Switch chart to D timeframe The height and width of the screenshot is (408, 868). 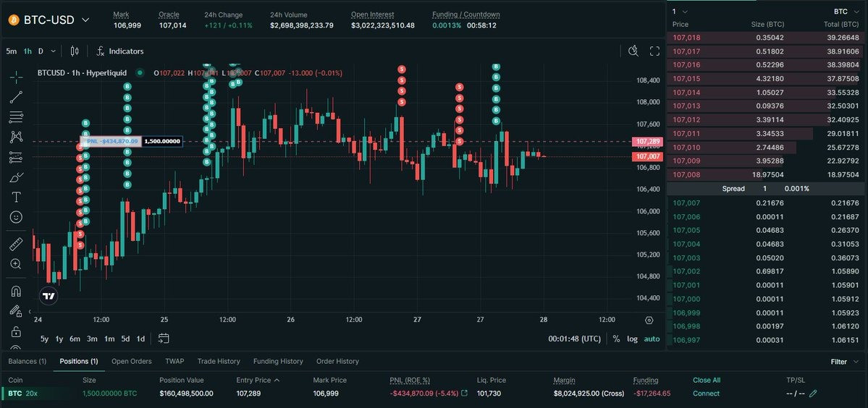(41, 51)
